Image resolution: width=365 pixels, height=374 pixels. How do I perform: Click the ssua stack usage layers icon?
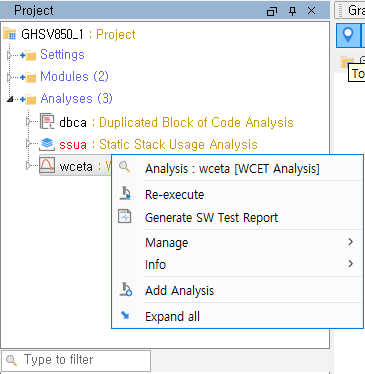coord(47,144)
